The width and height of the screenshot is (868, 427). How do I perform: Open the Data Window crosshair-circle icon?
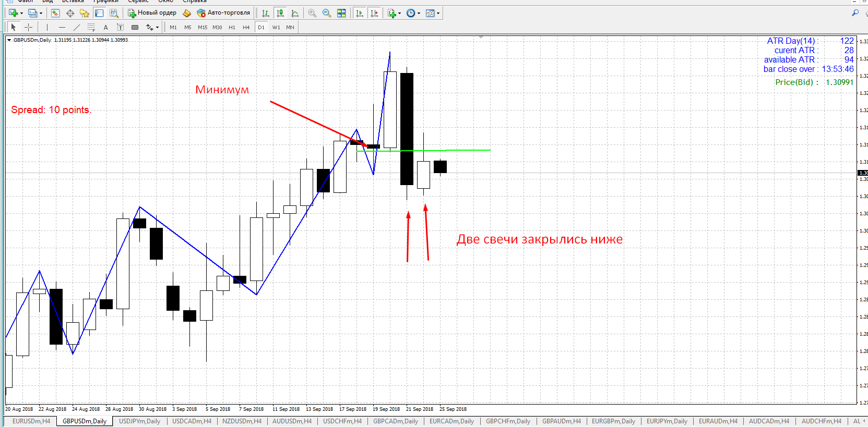pyautogui.click(x=70, y=13)
